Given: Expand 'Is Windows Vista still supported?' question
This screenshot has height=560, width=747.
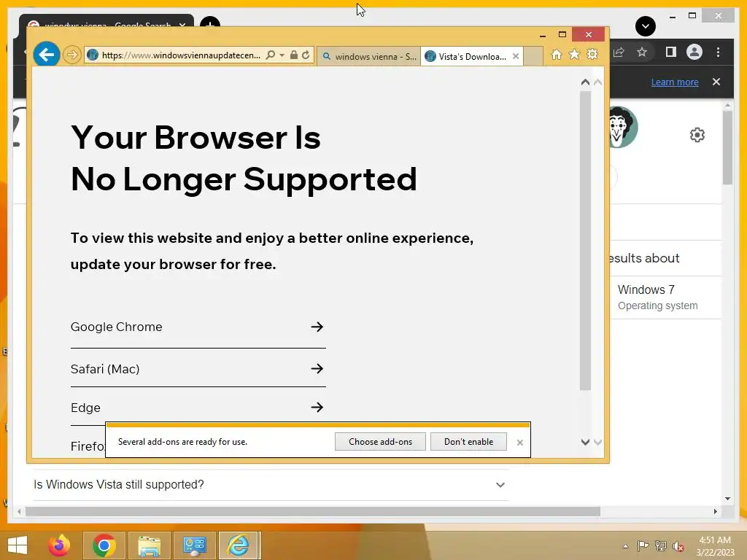Looking at the screenshot, I should [x=271, y=485].
